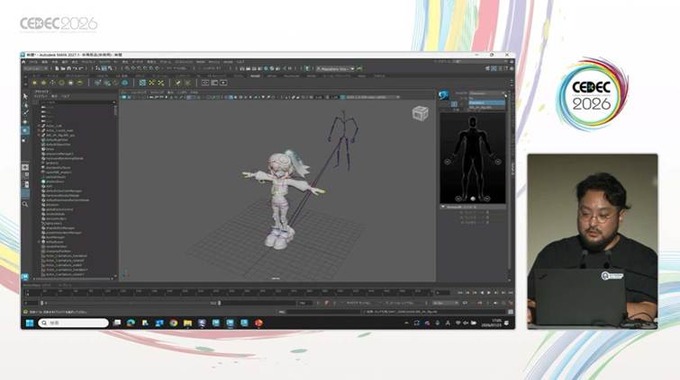
Task: Play the animation forwards
Action: pos(489,293)
